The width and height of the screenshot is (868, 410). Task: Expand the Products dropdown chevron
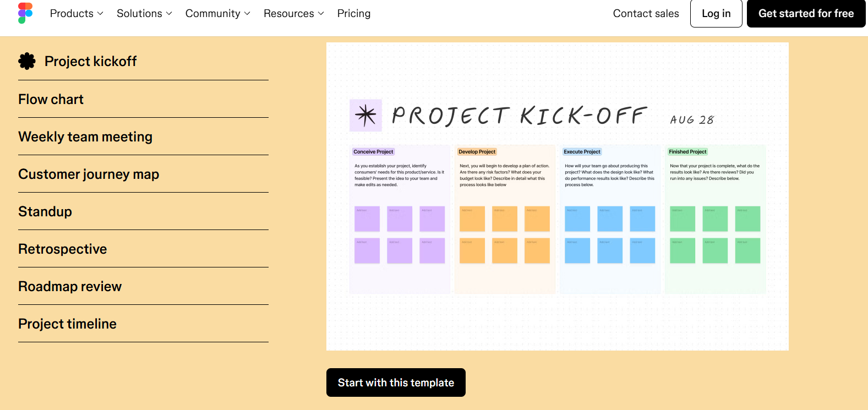coord(100,13)
